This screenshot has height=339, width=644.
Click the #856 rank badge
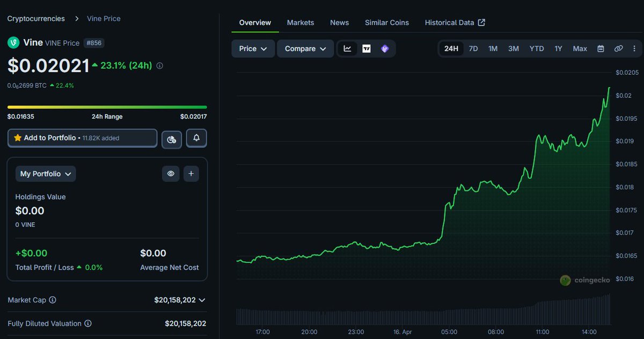click(x=94, y=43)
